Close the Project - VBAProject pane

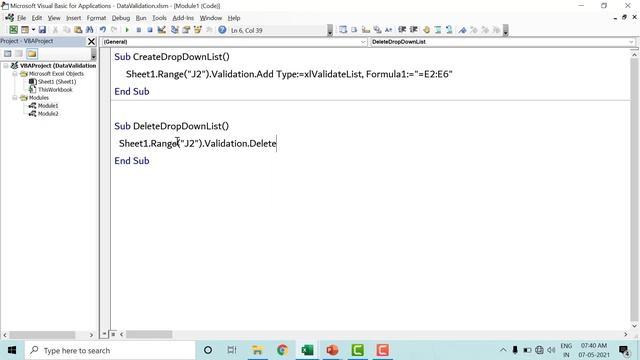(x=91, y=41)
